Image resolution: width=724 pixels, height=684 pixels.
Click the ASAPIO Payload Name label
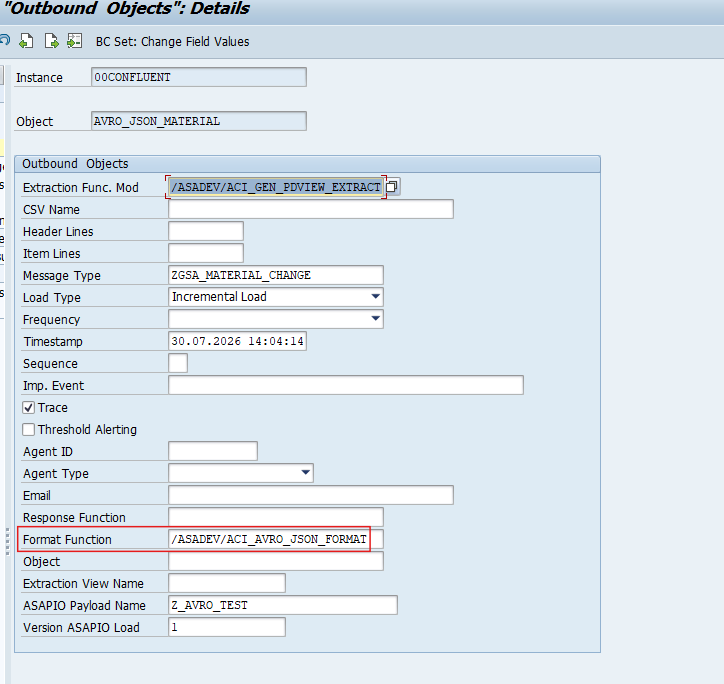coord(84,605)
